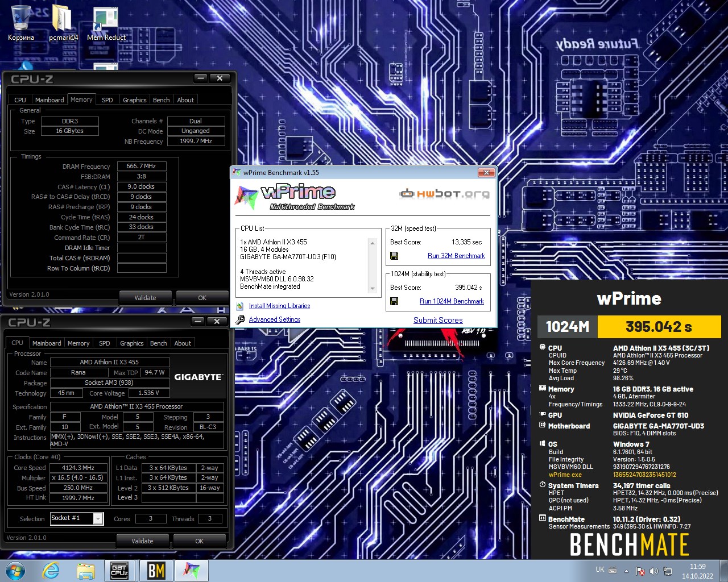Switch to wPrime taskbar button
The image size is (728, 582).
(192, 571)
